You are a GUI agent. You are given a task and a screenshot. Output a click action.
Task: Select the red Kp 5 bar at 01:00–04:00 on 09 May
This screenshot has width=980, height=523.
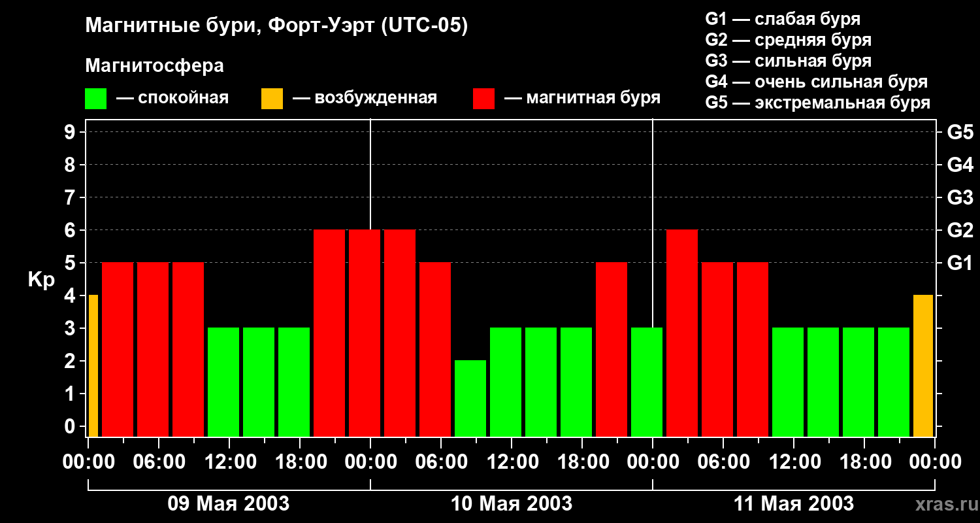[x=118, y=350]
